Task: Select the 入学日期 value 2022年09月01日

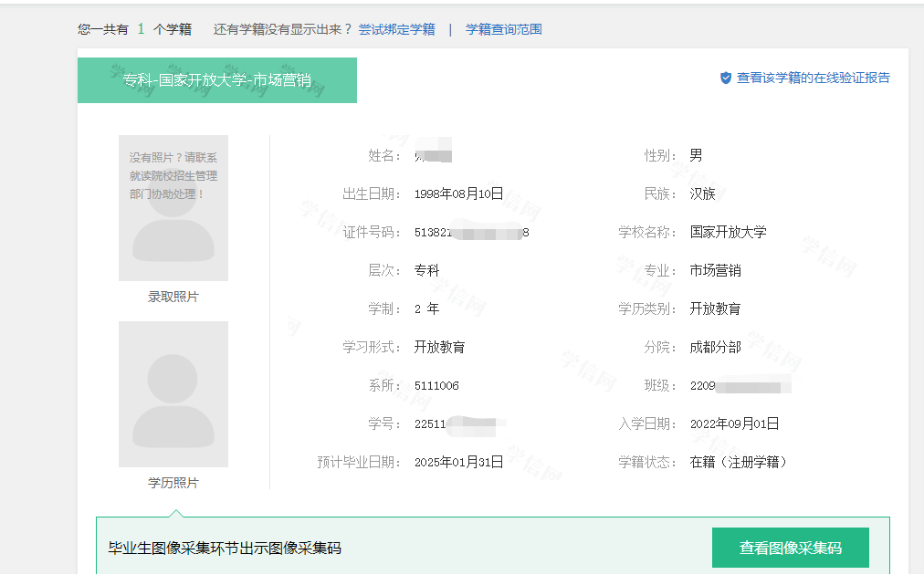Action: tap(735, 423)
